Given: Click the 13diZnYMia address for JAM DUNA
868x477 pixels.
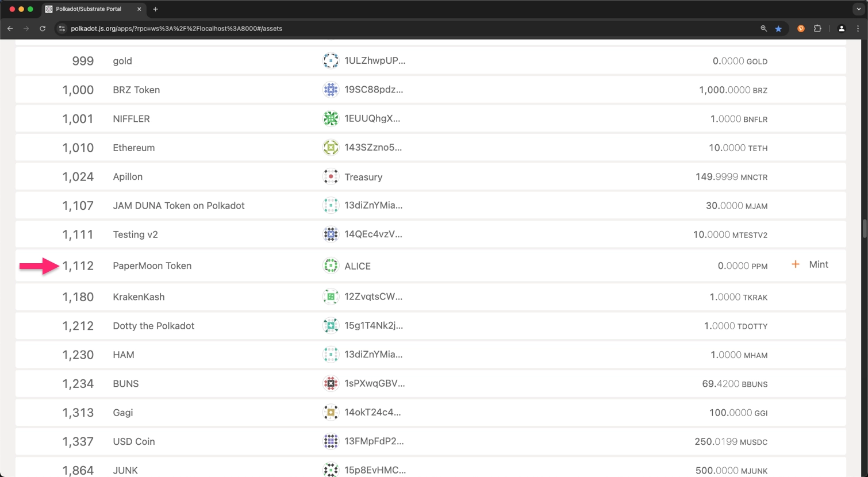Looking at the screenshot, I should [x=373, y=206].
